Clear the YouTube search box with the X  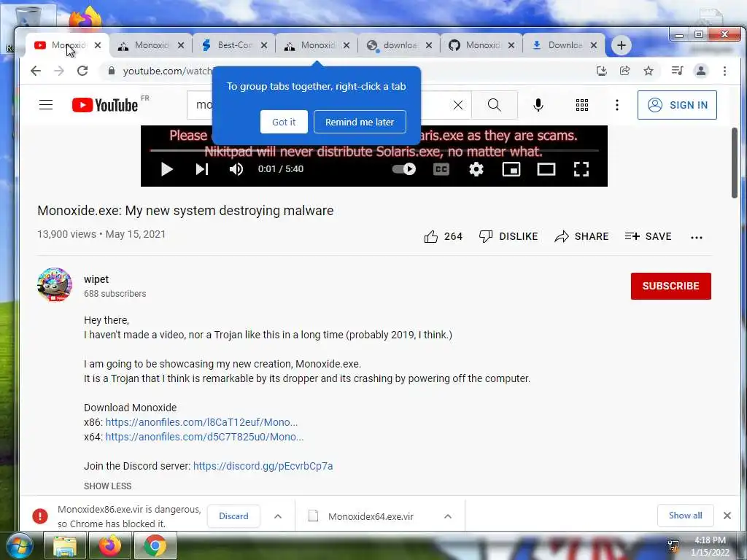pyautogui.click(x=458, y=105)
